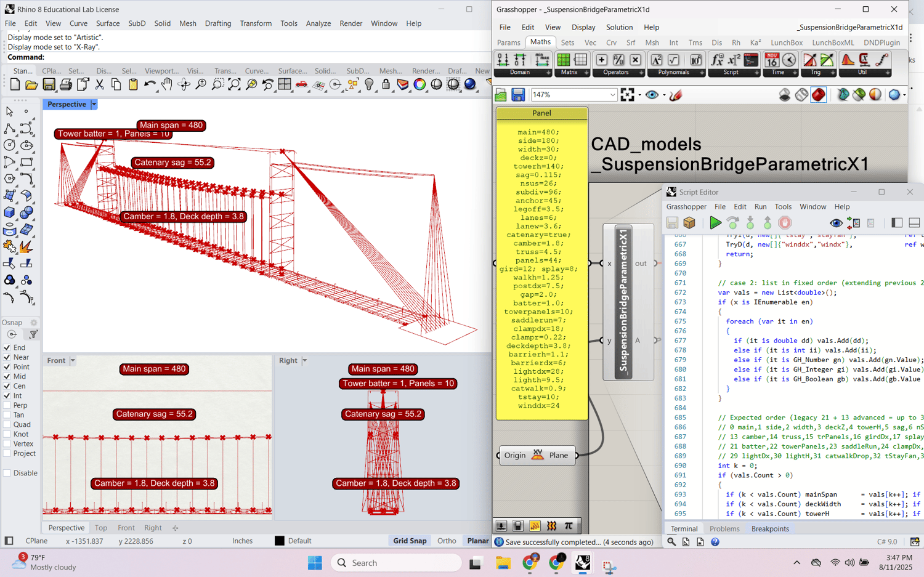Toggle Grid Snap in Rhino status bar
This screenshot has height=577, width=924.
tap(410, 541)
